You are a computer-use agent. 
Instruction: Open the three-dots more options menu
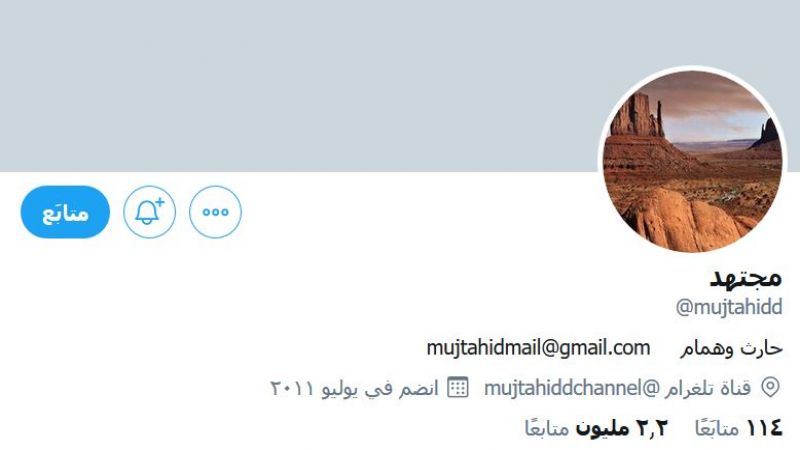click(x=215, y=212)
